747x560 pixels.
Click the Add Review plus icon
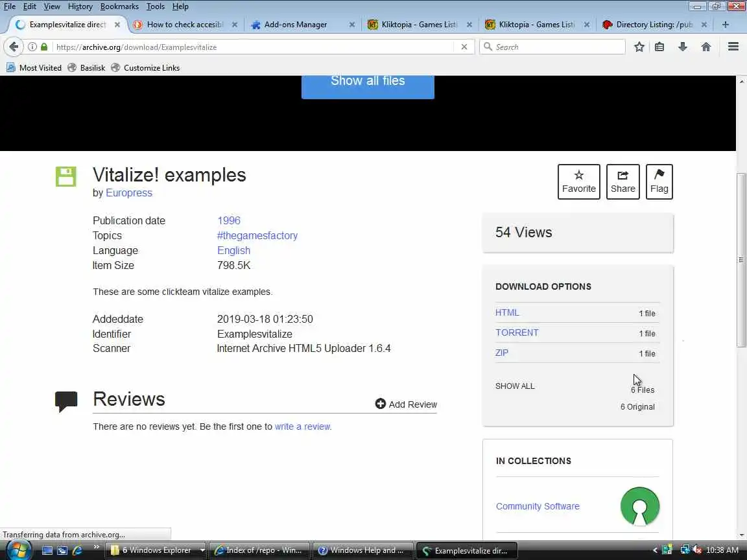coord(380,404)
